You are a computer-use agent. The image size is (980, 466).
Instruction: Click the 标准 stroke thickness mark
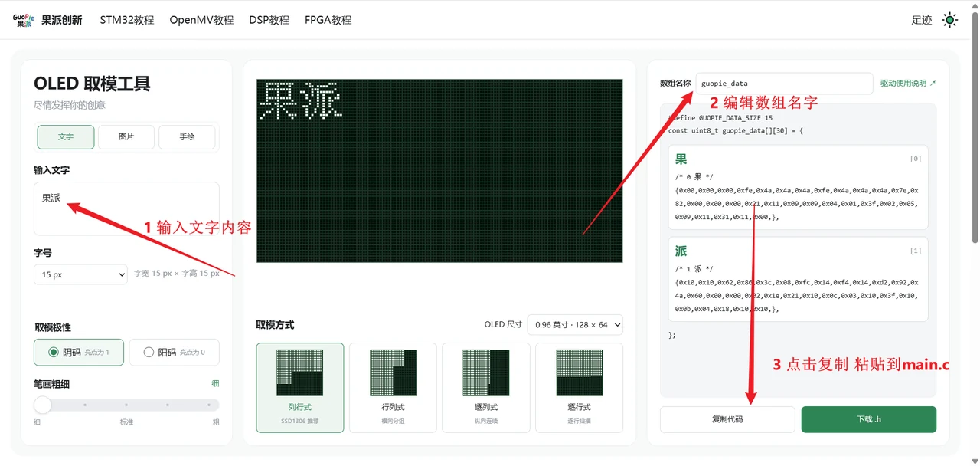click(x=126, y=422)
